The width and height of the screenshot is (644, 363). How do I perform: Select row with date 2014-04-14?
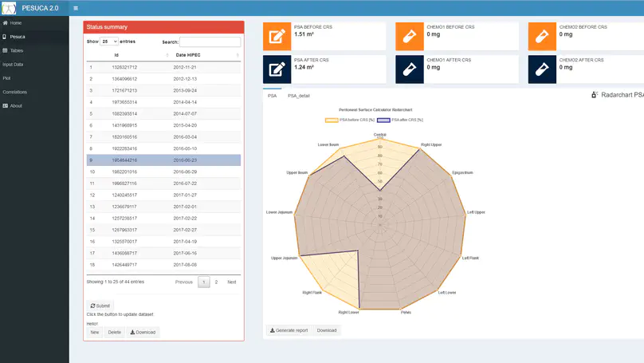click(163, 102)
